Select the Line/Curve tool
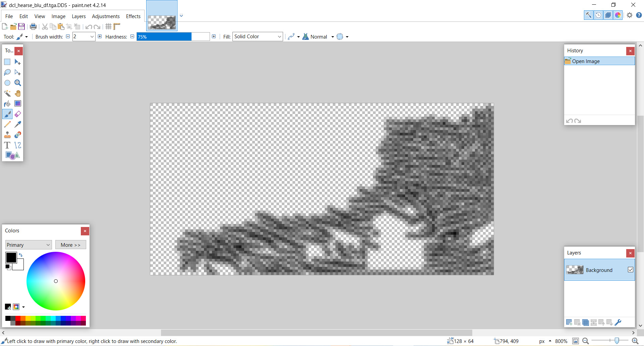The width and height of the screenshot is (644, 346). [18, 145]
